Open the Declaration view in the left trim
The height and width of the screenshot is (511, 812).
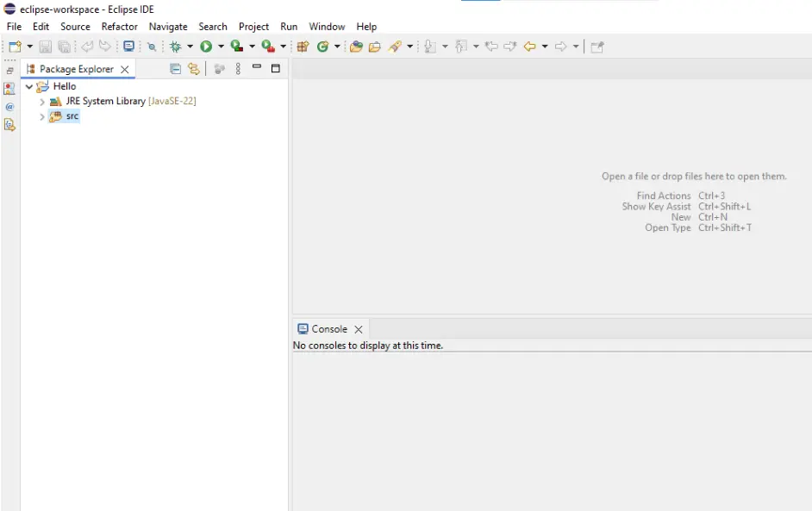[9, 125]
